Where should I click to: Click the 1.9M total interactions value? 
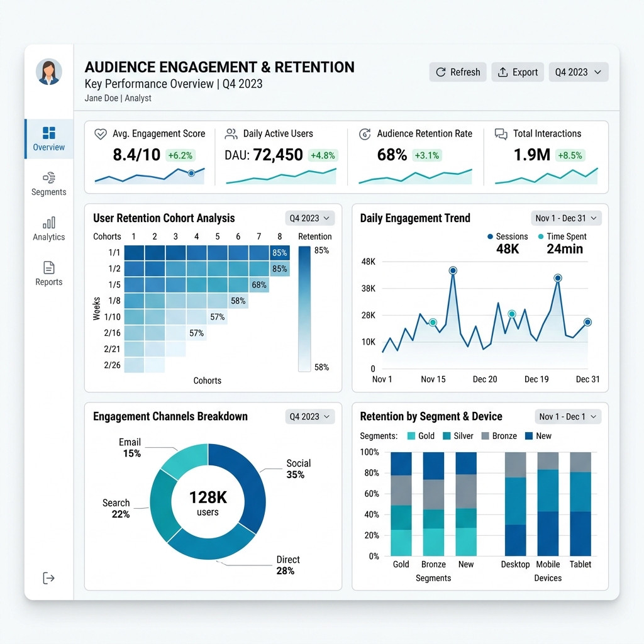coord(532,155)
